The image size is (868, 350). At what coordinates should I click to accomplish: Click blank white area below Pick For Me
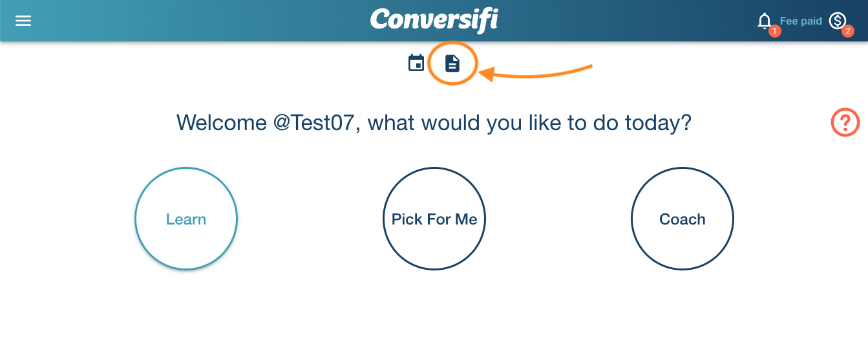coord(434,311)
